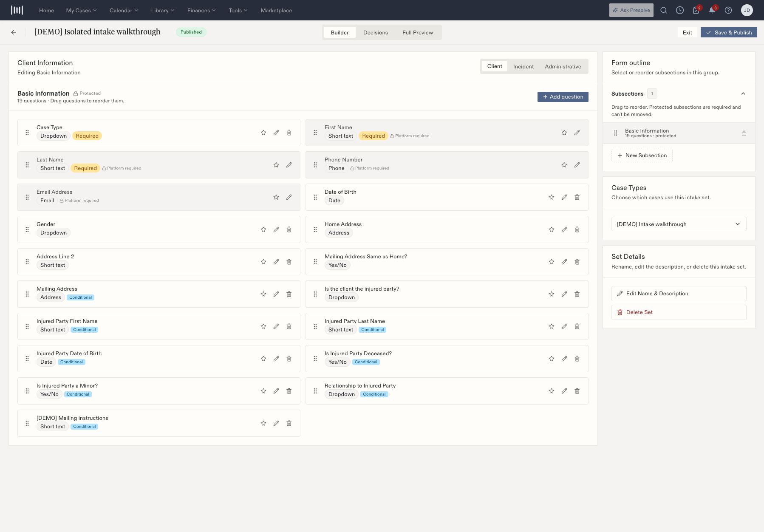Viewport: 764px width, 532px height.
Task: Expand the Library menu
Action: click(163, 10)
